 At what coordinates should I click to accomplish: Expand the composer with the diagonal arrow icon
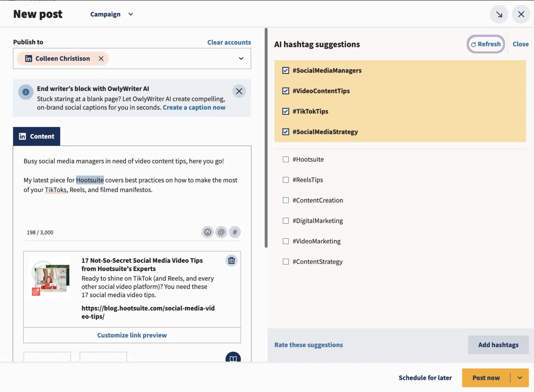coord(499,14)
